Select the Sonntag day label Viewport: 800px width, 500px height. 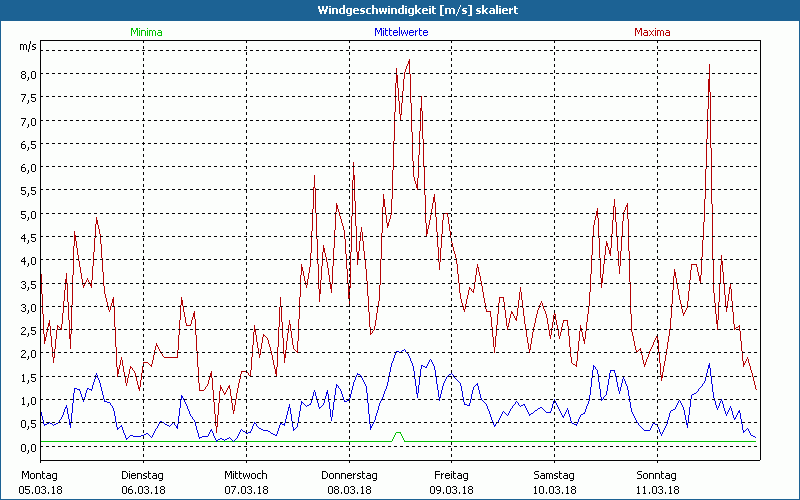(657, 475)
